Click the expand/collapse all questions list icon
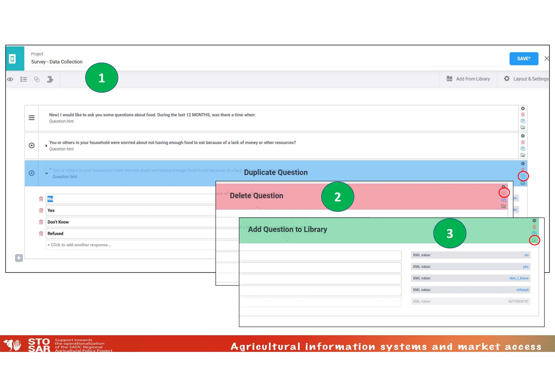 click(x=24, y=79)
